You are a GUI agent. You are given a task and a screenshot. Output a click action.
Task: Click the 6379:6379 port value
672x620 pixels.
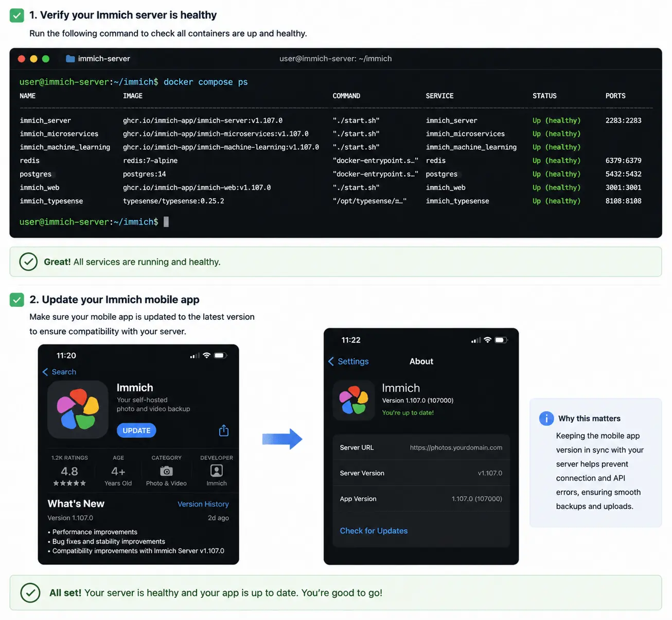click(x=624, y=161)
